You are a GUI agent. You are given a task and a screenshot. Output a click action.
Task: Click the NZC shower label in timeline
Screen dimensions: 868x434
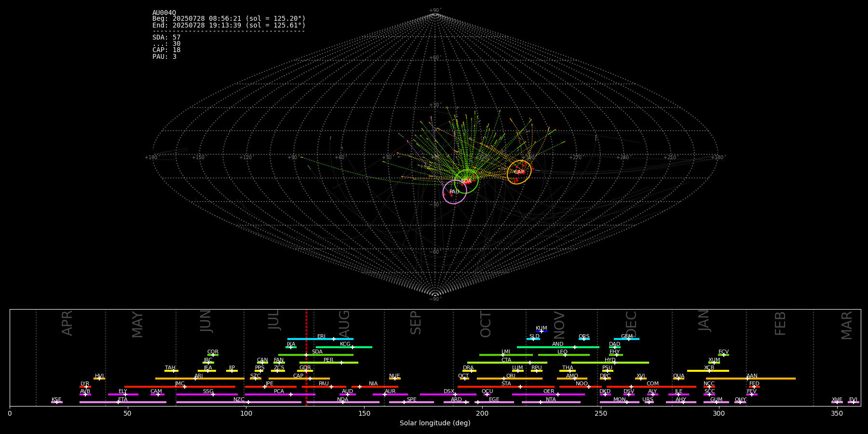(239, 400)
